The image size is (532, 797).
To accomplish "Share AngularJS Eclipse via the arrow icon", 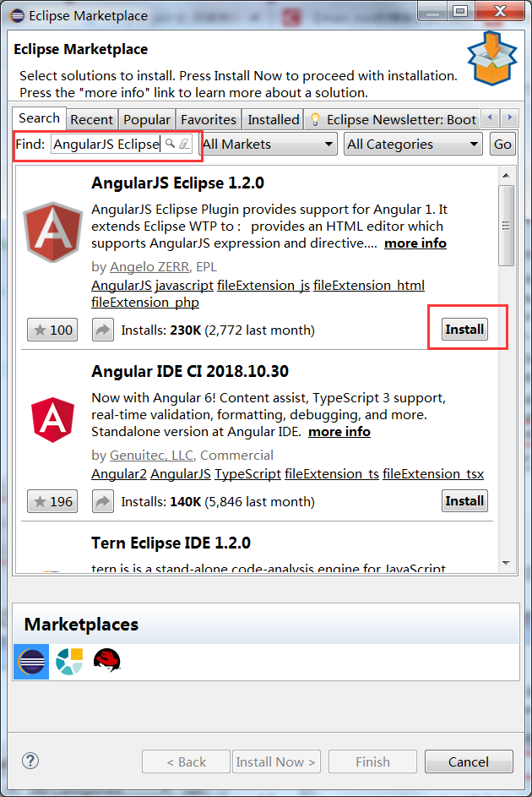I will click(102, 330).
